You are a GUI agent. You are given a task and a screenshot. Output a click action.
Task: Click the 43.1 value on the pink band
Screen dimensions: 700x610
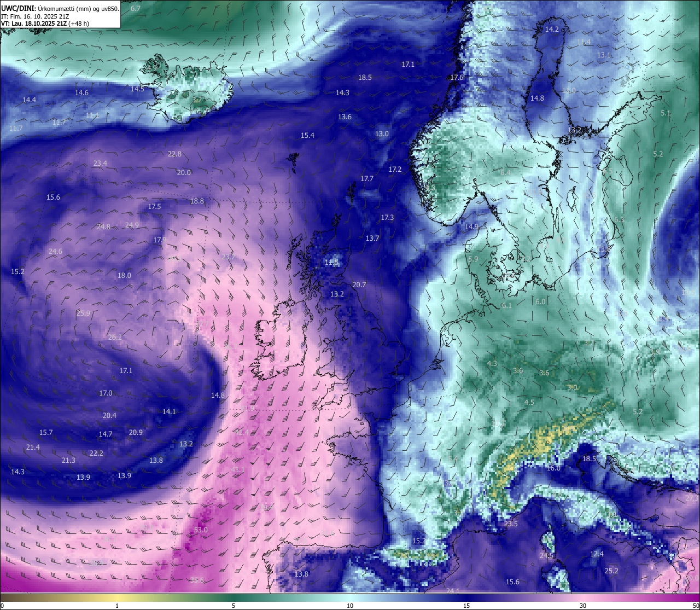click(238, 469)
